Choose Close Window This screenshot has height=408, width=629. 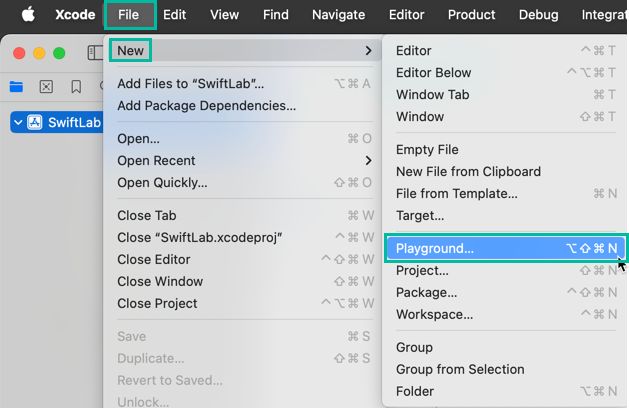tap(244, 282)
